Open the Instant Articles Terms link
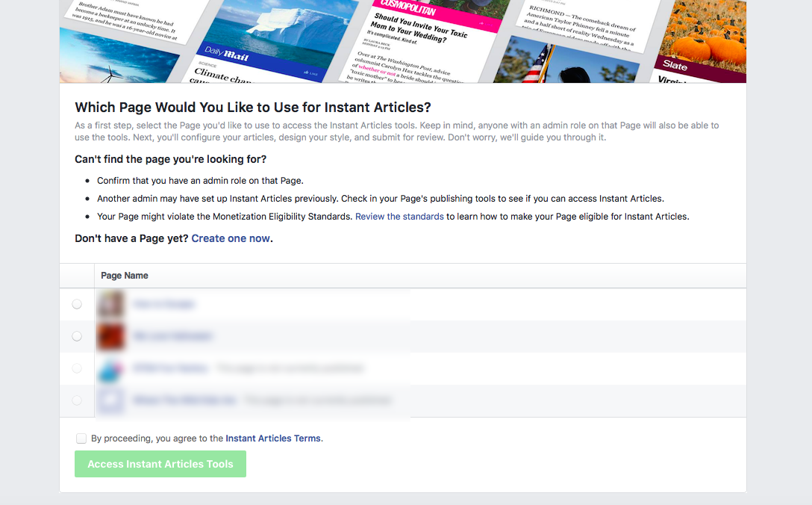Screen dimensions: 812x505 tap(272, 438)
